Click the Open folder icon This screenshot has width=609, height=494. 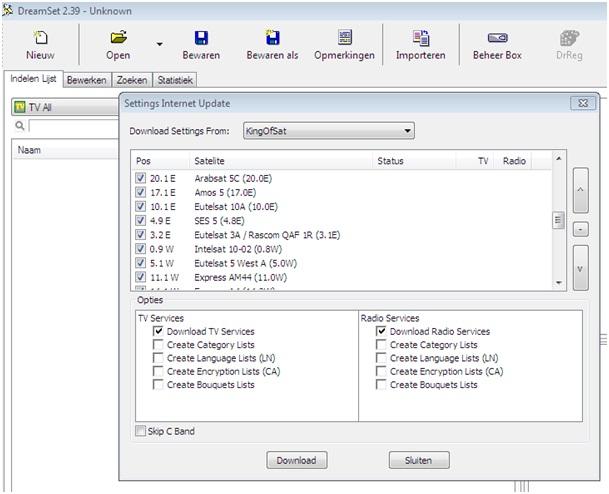118,38
